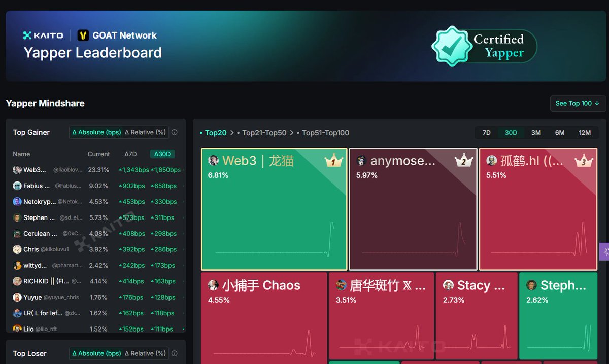Viewport: 609px width, 364px height.
Task: Switch Top Loser to Δ Relative (%)
Action: click(x=145, y=353)
